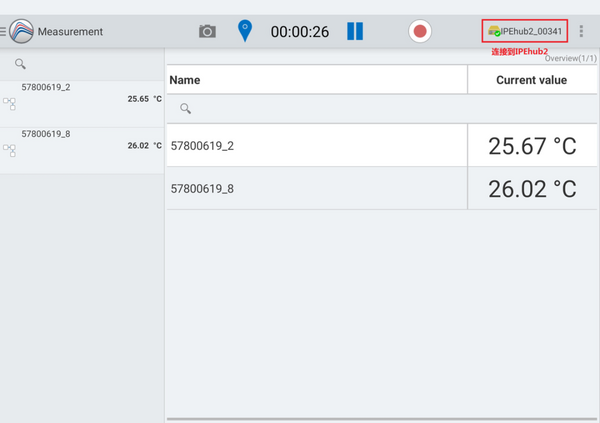This screenshot has width=600, height=423.
Task: Click the blue GPS location pin
Action: [x=245, y=31]
